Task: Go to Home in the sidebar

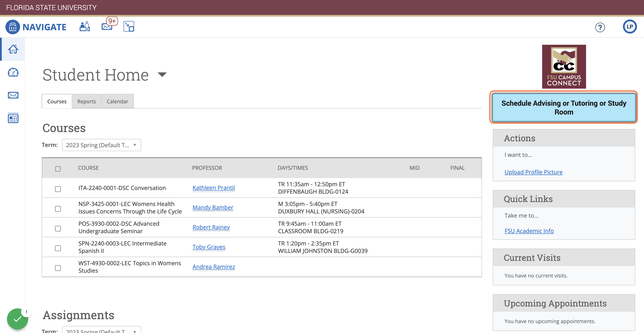Action: [13, 49]
